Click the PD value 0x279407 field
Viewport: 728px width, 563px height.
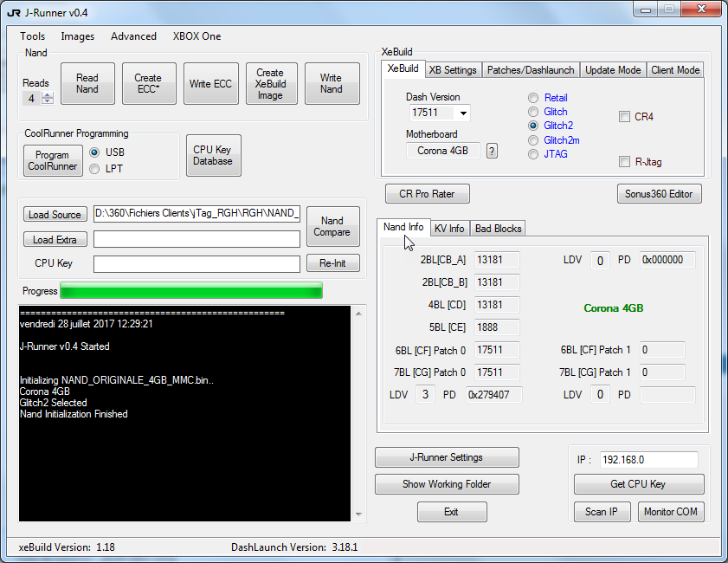click(494, 395)
